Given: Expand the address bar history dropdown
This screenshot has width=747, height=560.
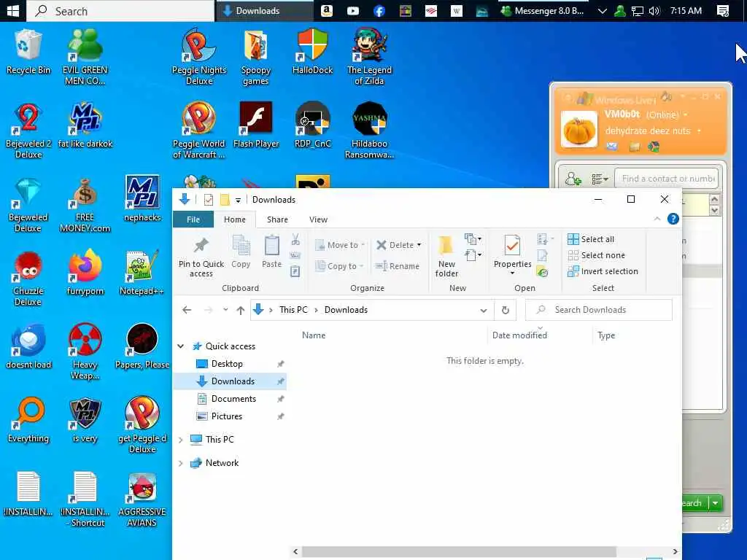Looking at the screenshot, I should coord(484,310).
